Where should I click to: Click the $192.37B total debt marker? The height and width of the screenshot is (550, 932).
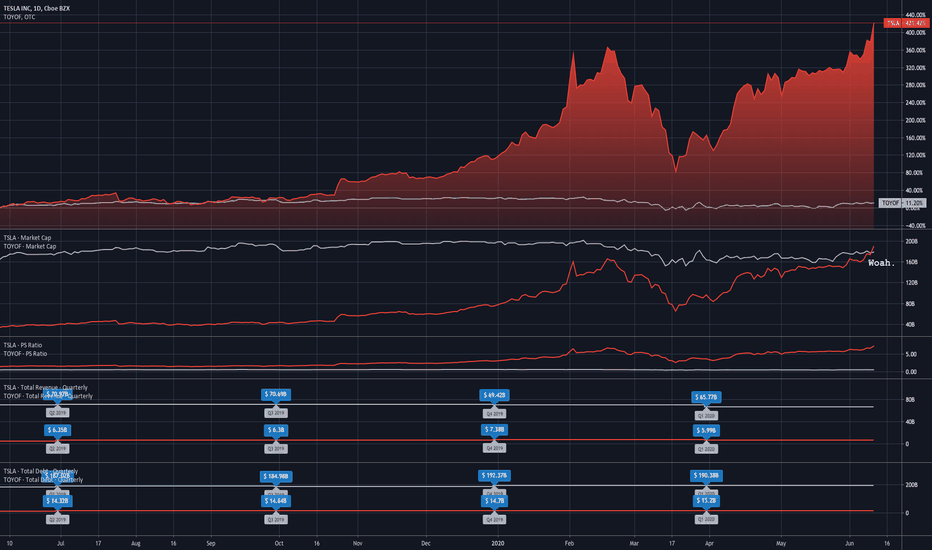pyautogui.click(x=495, y=476)
